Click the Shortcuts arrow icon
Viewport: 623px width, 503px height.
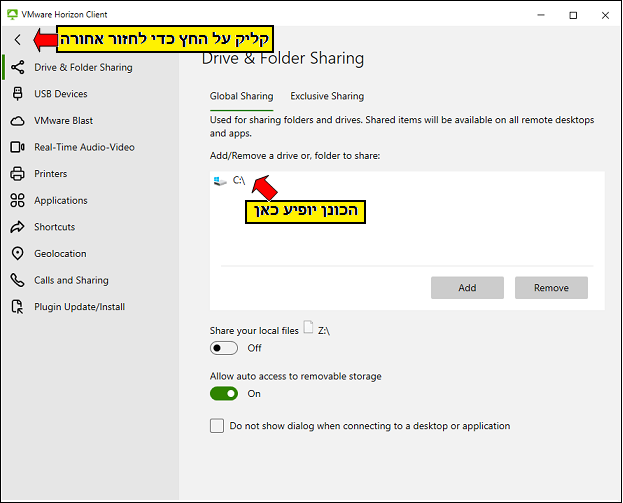coord(17,227)
